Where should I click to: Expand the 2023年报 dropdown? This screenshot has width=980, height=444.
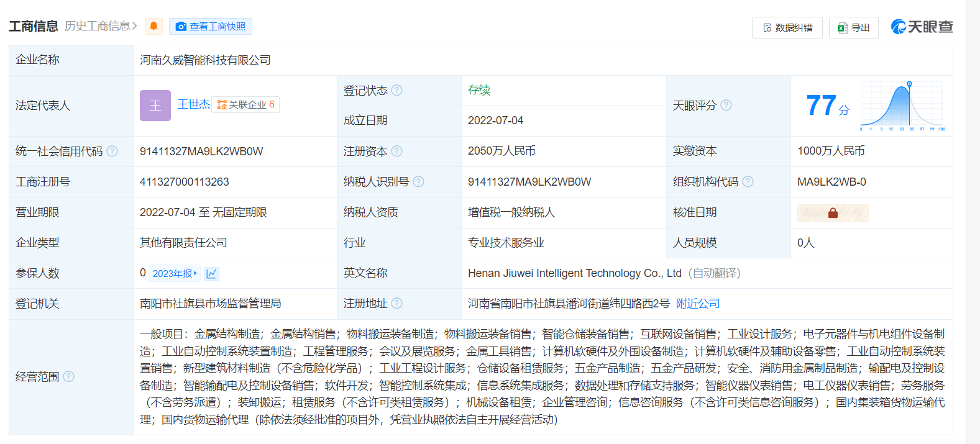tap(175, 273)
